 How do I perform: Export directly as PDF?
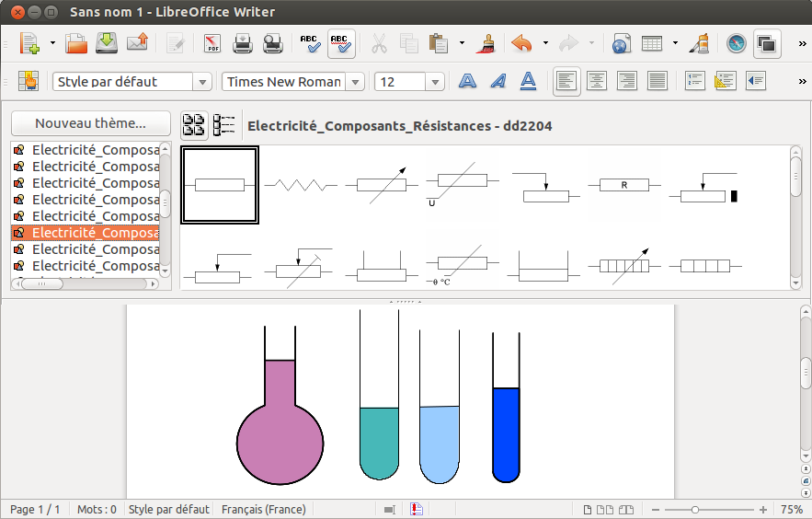click(x=212, y=43)
